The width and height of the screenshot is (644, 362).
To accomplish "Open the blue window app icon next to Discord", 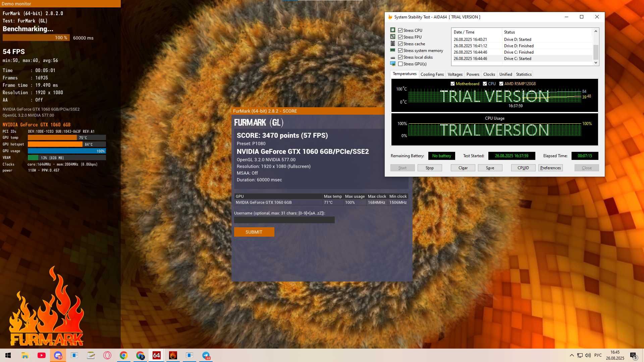I will 74,355.
